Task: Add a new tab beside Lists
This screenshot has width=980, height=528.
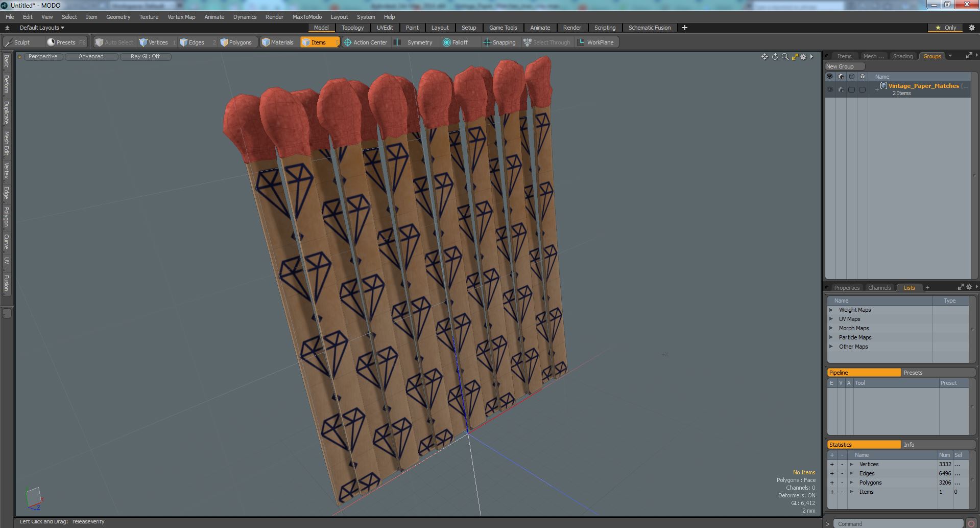Action: [927, 288]
